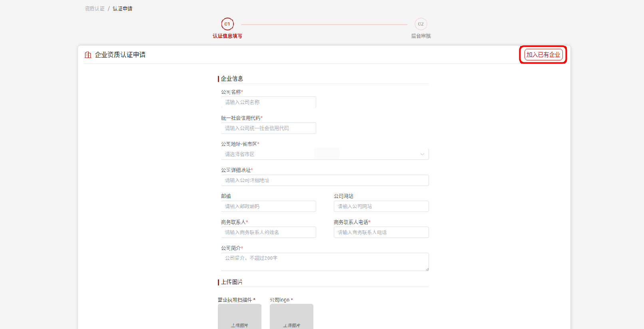This screenshot has height=329, width=644.
Task: Expand the 请选择省市区 dropdown
Action: coord(320,154)
